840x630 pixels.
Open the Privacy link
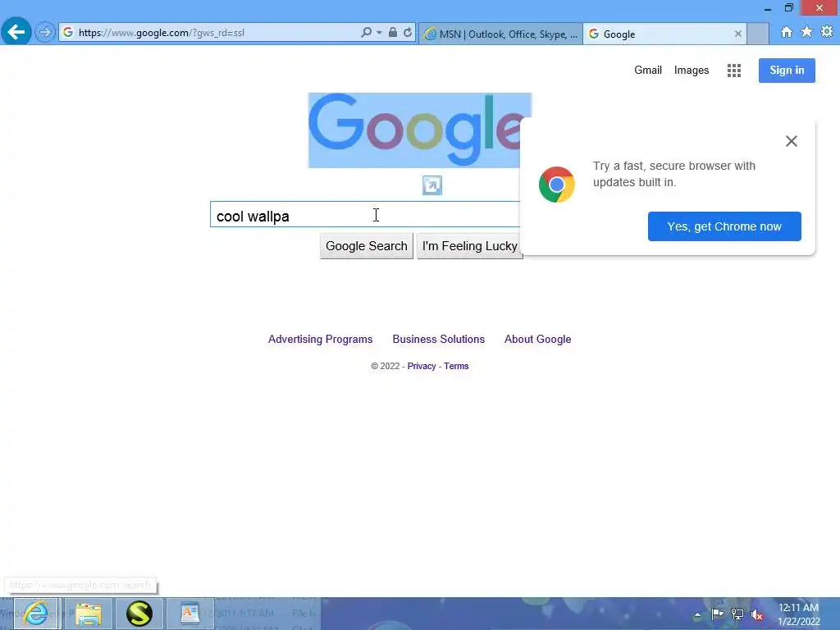click(422, 366)
